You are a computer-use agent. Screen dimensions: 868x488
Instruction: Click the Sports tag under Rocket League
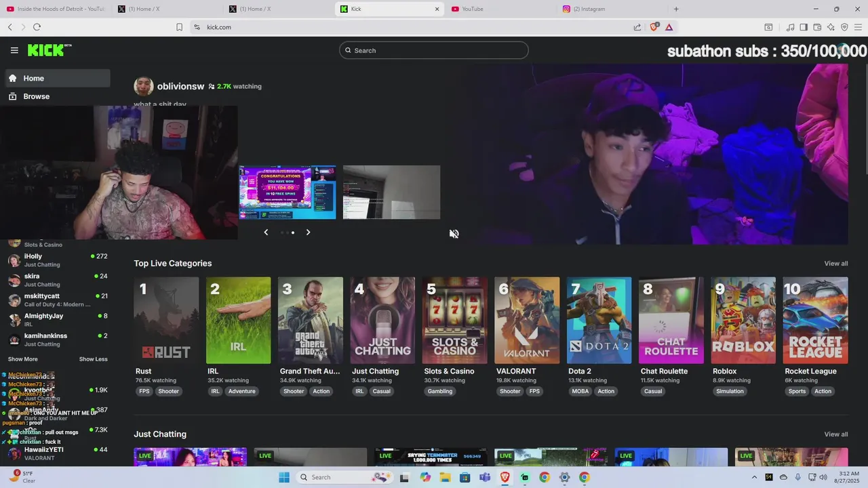[797, 391]
